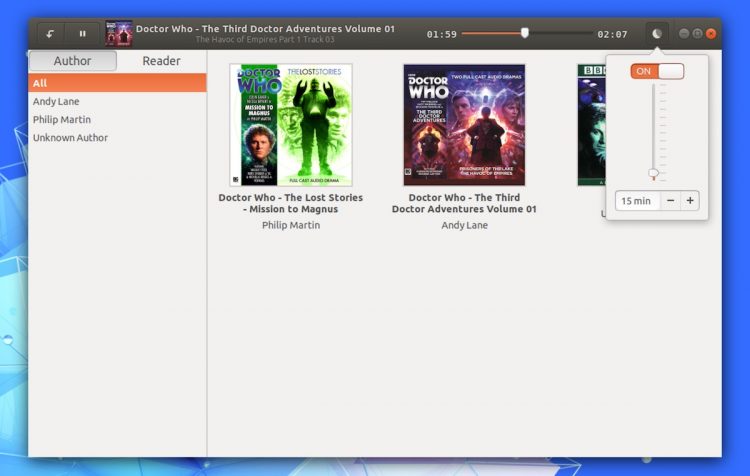Filter by author Philip Martin in sidebar
The height and width of the screenshot is (476, 750).
117,120
